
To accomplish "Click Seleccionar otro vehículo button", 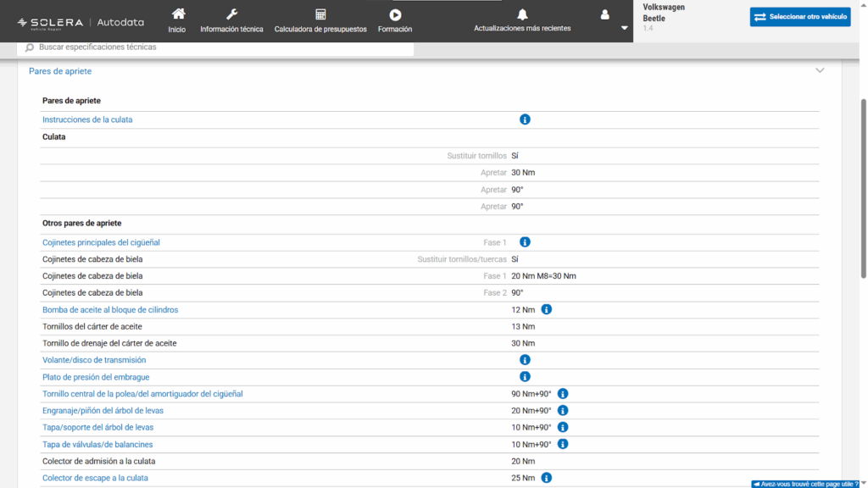I will point(799,17).
